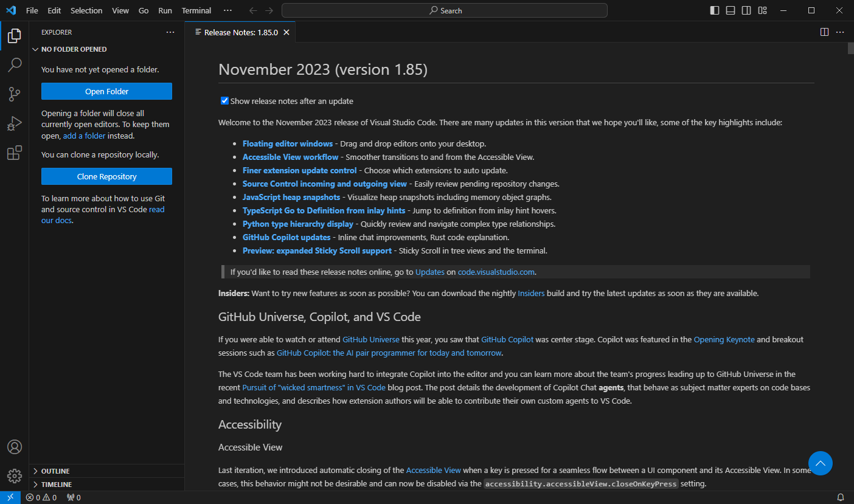Screen dimensions: 854x504
Task: Open Customize Layout icon
Action: pyautogui.click(x=762, y=10)
